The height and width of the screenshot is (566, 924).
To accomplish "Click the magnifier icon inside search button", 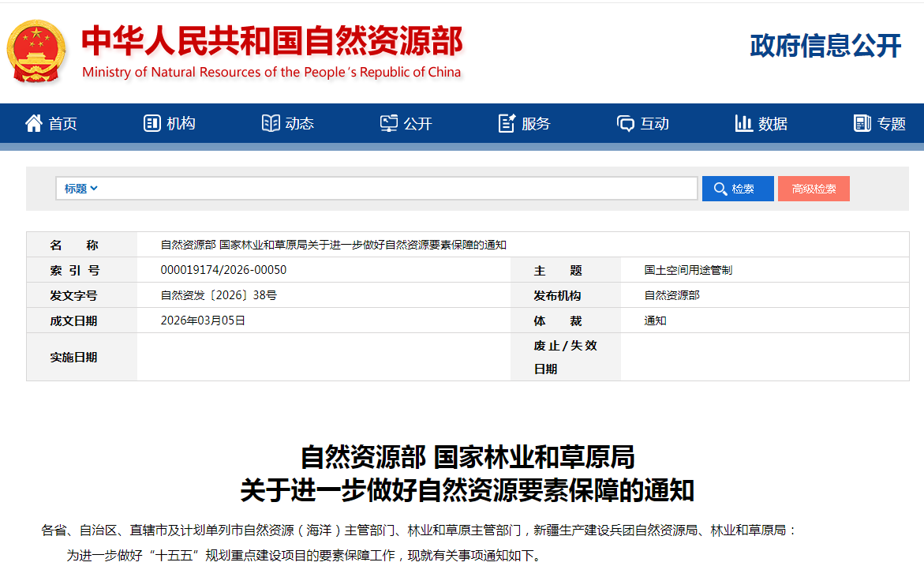I will 720,189.
